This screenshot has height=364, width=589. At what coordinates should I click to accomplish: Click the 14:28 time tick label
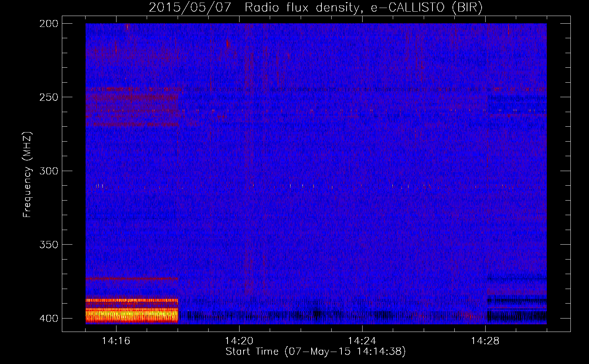[x=485, y=341]
